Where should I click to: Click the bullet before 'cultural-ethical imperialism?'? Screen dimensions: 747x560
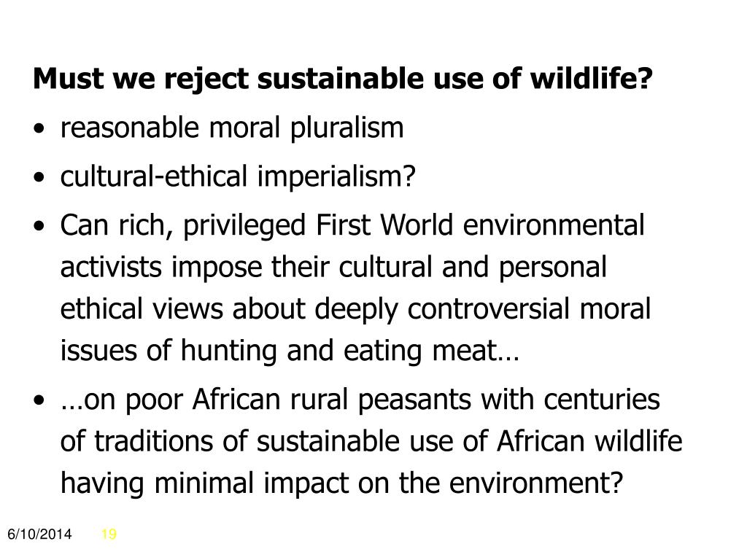[39, 177]
